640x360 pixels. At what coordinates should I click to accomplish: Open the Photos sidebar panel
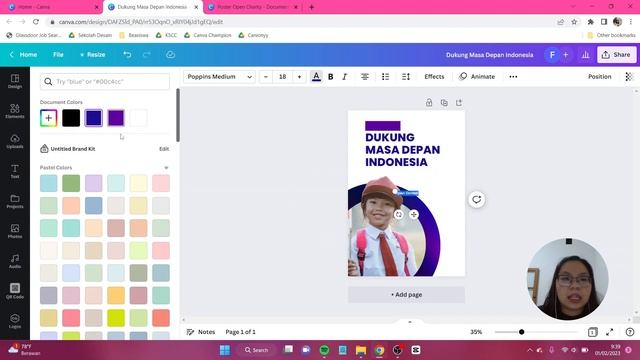point(15,231)
